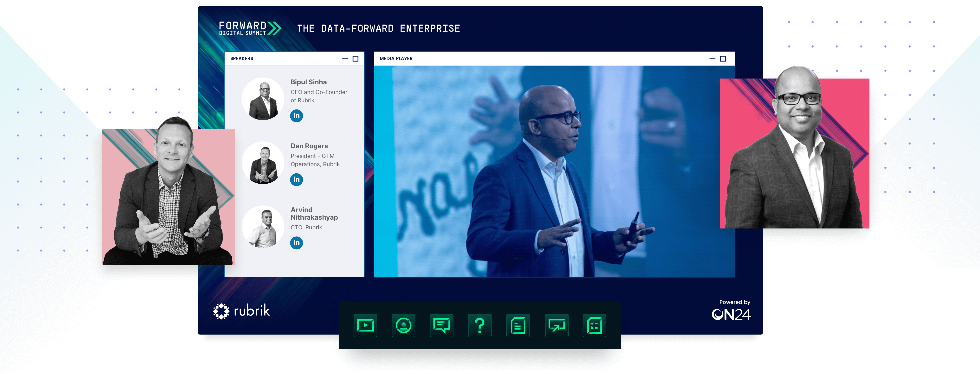
Task: Maximize the Speakers panel
Action: (356, 58)
